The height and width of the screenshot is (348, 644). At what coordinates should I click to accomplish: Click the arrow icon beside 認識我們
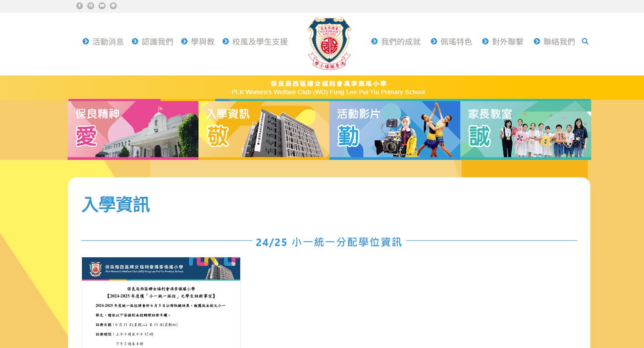134,42
